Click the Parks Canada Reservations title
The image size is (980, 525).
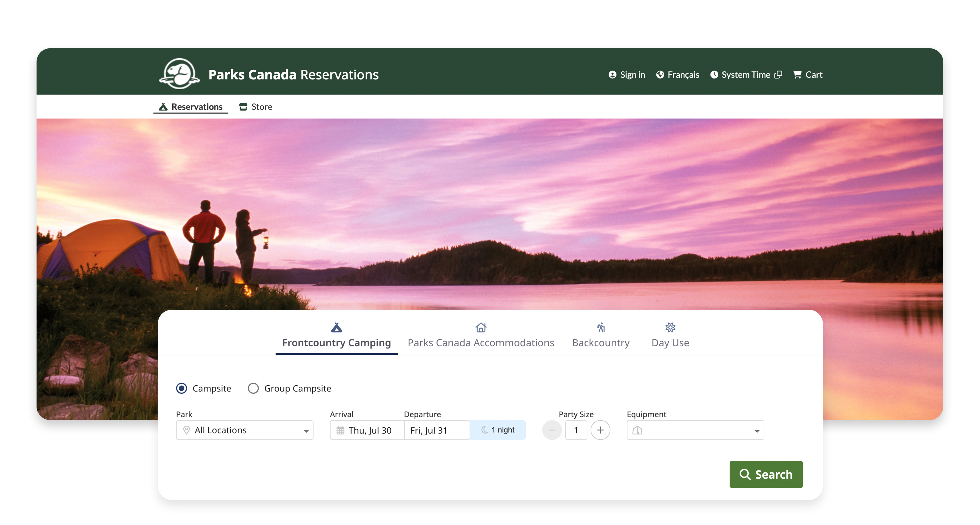[293, 74]
